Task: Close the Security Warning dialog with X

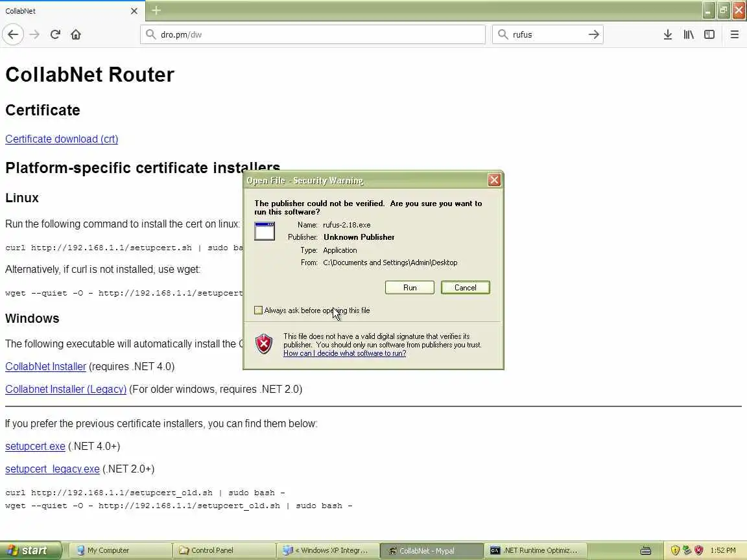Action: point(494,180)
